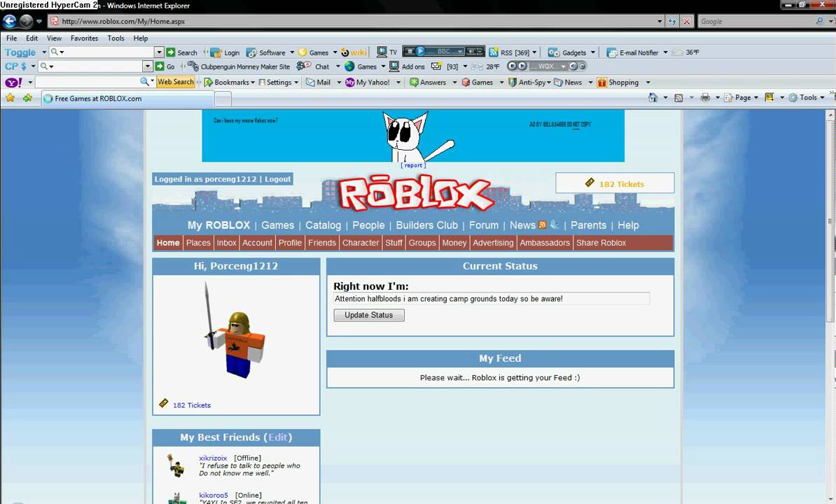Image resolution: width=836 pixels, height=504 pixels.
Task: Click the Home icon in IE command bar
Action: pos(653,97)
